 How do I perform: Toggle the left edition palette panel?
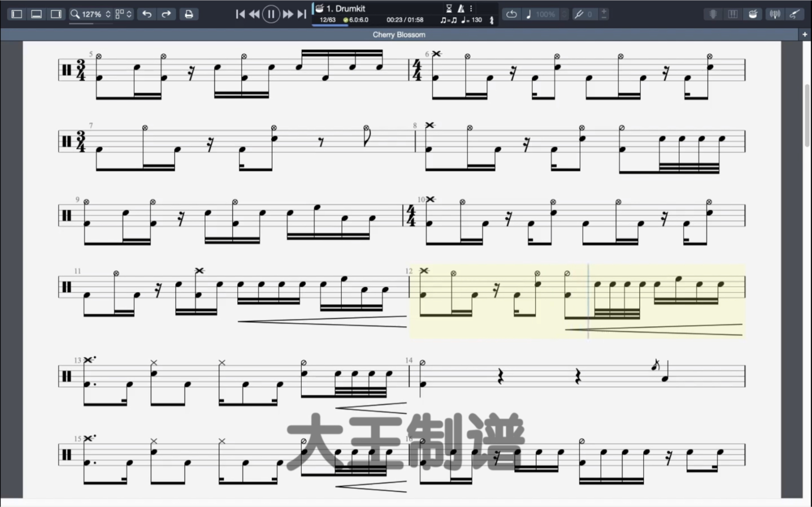[17, 14]
